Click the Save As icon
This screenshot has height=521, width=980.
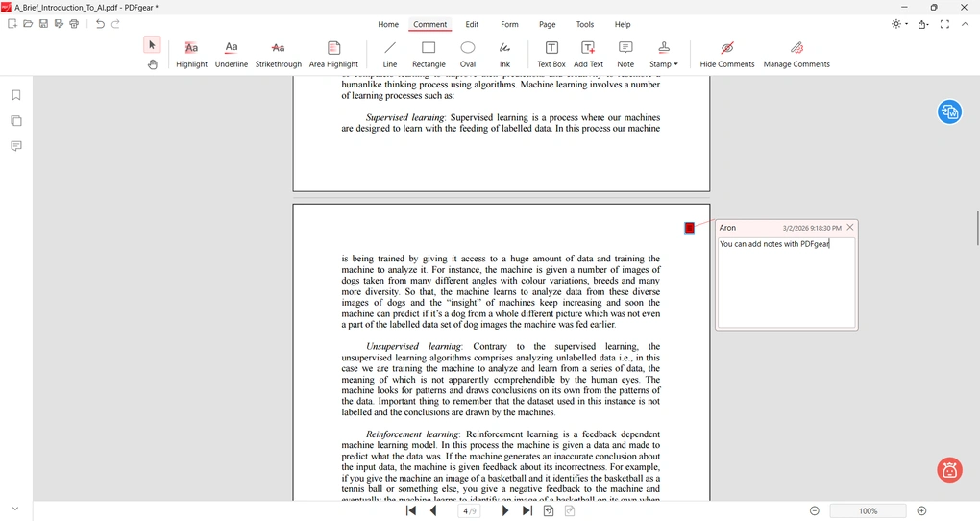59,24
